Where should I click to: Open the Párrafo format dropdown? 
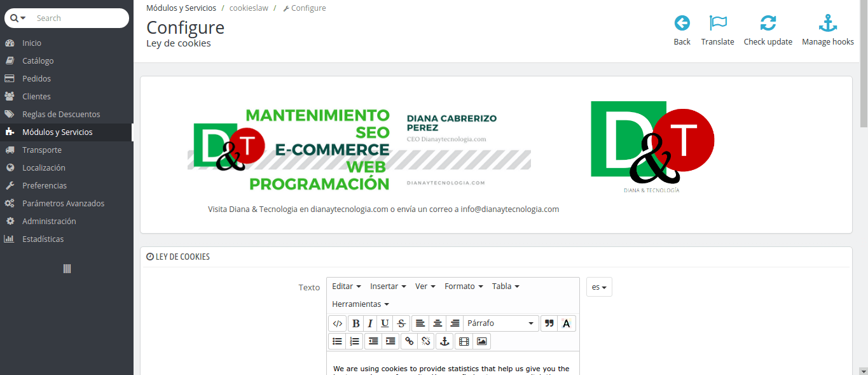501,323
